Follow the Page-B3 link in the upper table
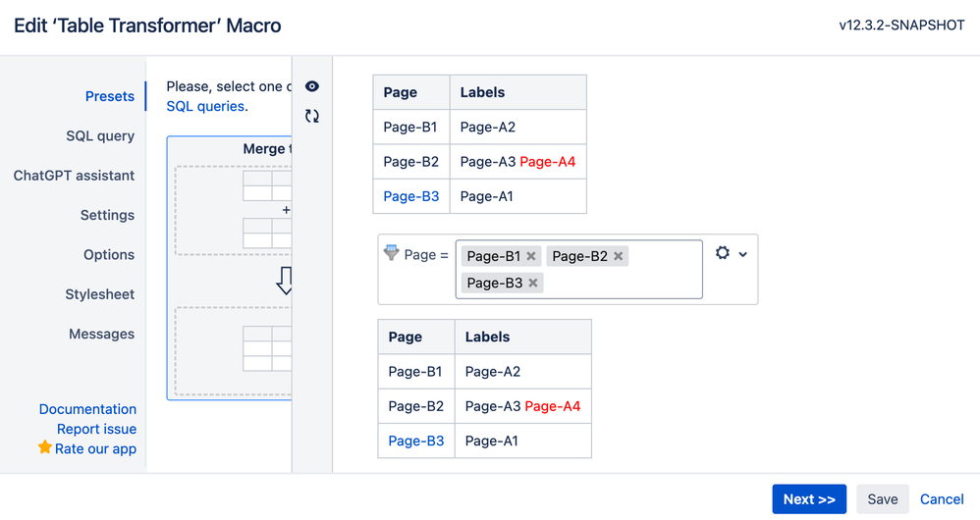Image resolution: width=980 pixels, height=520 pixels. 411,196
